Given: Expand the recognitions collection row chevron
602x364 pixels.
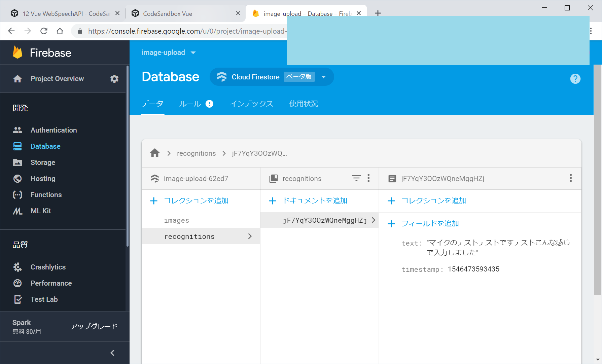Looking at the screenshot, I should (x=250, y=236).
